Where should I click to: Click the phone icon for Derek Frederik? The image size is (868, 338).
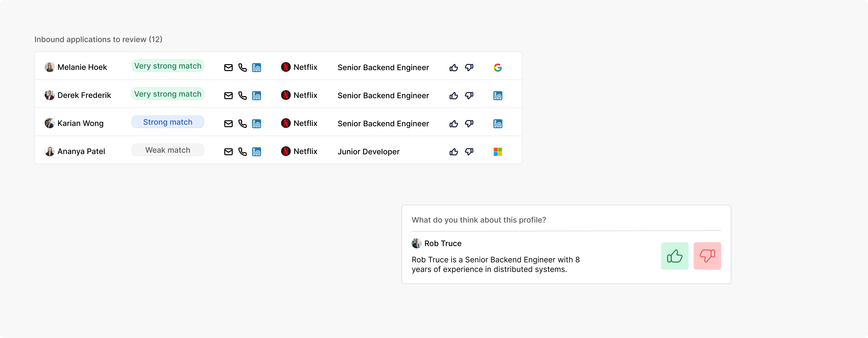point(242,95)
